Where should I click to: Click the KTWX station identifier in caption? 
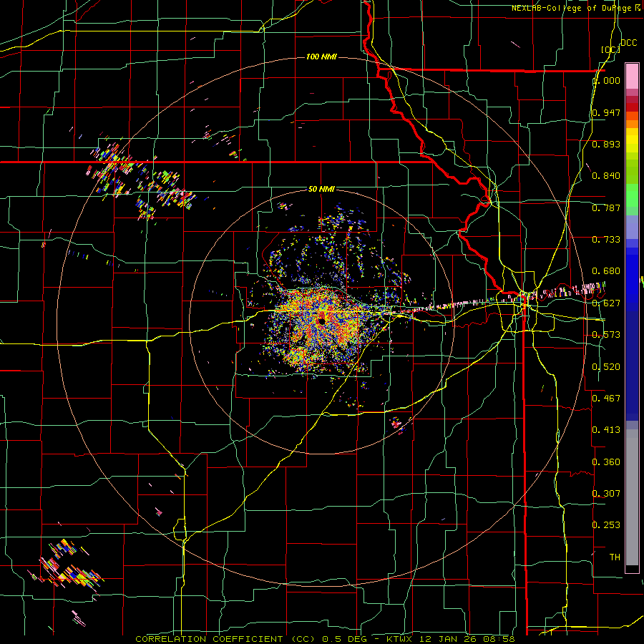point(401,639)
